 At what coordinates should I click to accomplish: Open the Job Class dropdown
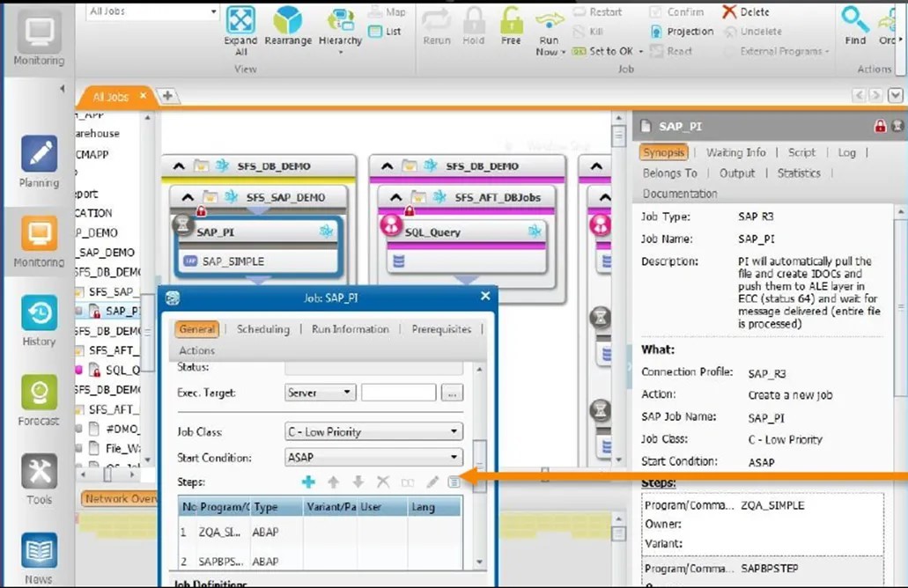coord(373,431)
